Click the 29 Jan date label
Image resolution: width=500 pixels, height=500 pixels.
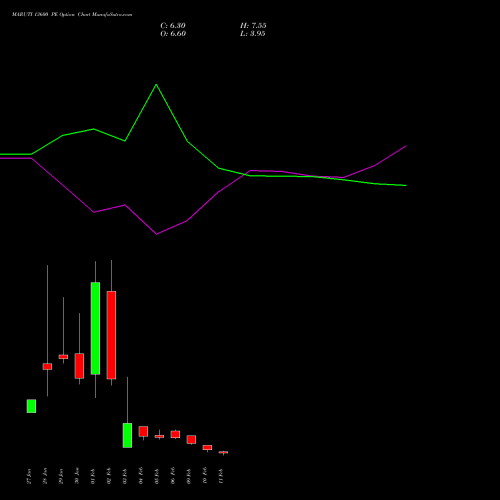coord(61,476)
